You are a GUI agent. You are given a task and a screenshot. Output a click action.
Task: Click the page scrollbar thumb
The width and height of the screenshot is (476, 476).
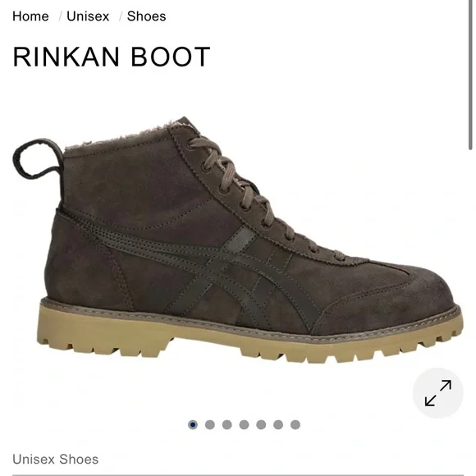[470, 75]
